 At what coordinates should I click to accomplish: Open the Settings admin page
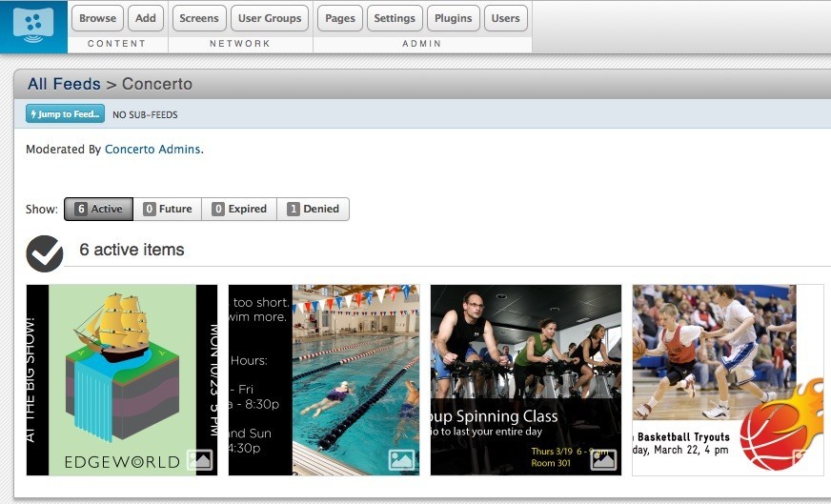click(395, 18)
